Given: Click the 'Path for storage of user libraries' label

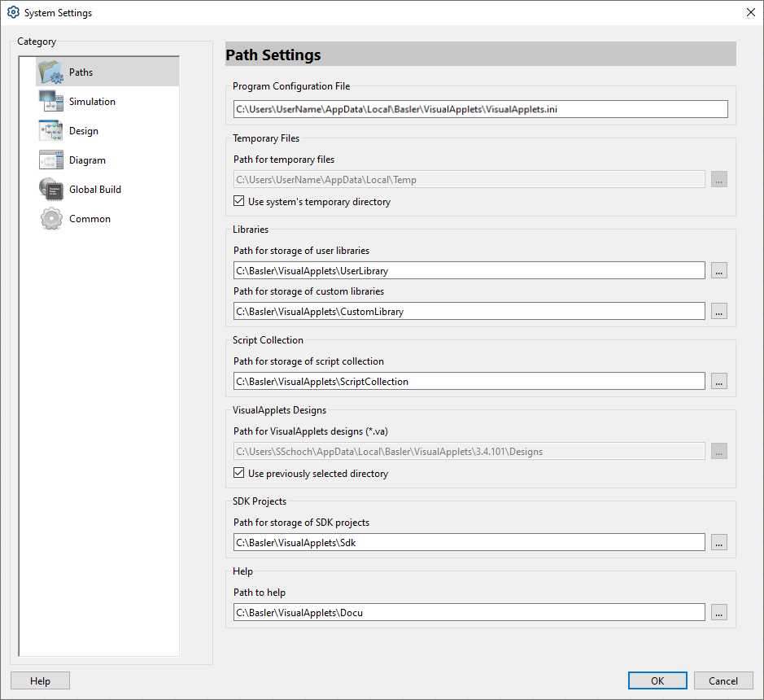Looking at the screenshot, I should tap(302, 251).
